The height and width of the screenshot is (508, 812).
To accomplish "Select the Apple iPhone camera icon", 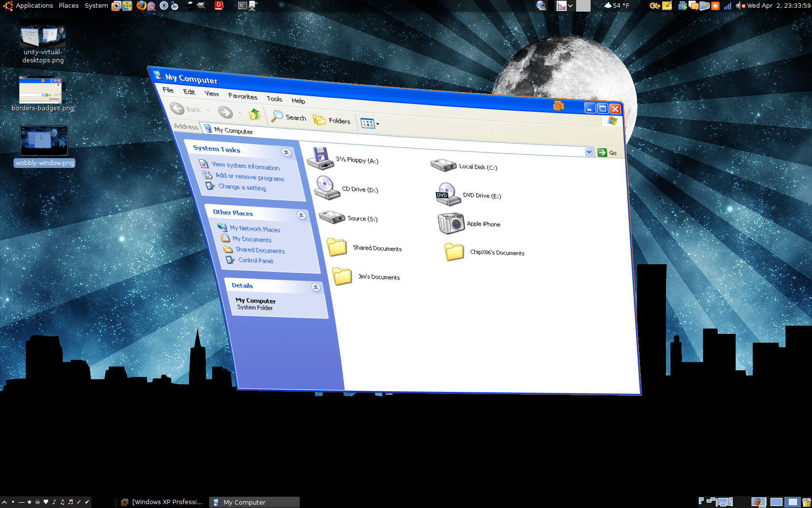I will pos(451,223).
